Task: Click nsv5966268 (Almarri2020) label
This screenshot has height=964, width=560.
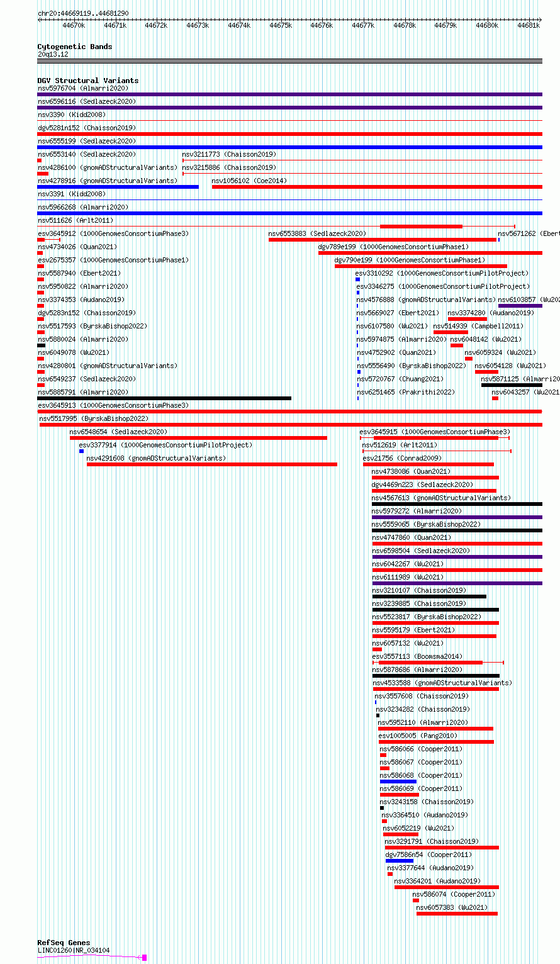Action: [x=83, y=207]
